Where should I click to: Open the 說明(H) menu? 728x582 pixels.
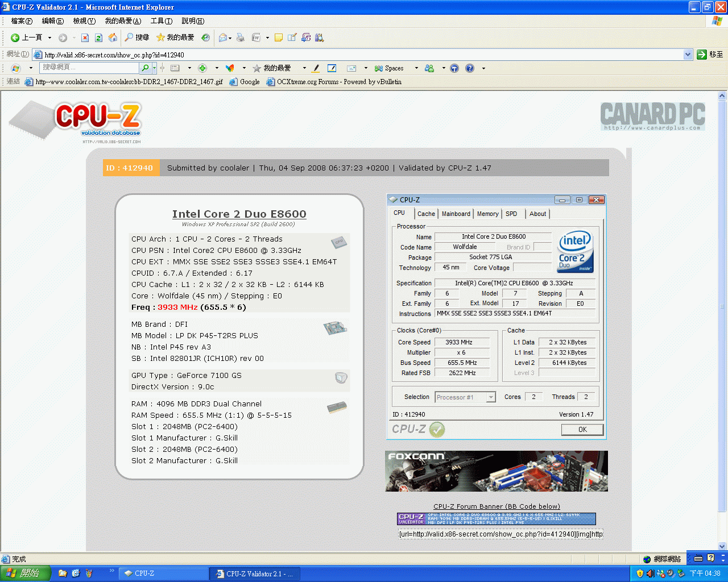click(193, 21)
